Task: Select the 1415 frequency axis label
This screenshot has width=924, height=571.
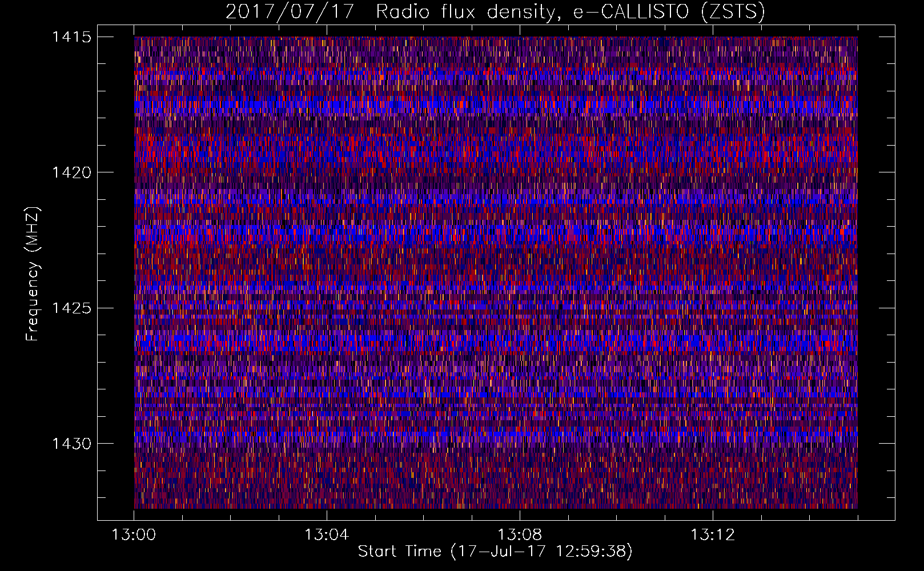Action: (71, 37)
